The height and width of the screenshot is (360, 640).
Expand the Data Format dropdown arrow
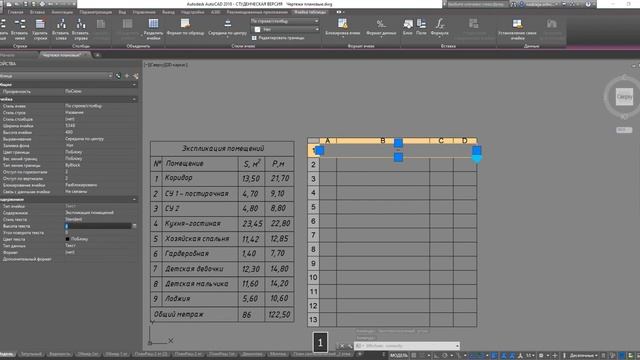(x=381, y=37)
